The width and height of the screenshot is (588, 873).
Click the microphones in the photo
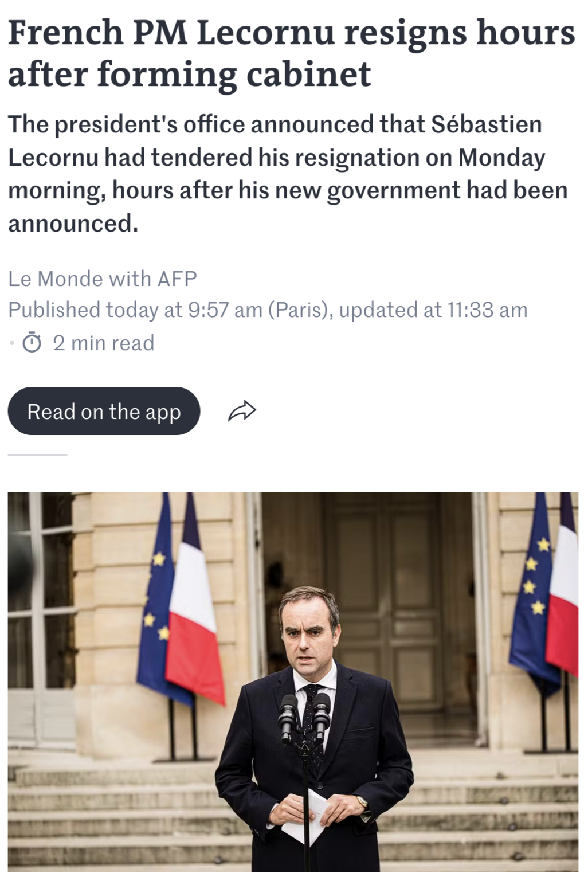(x=304, y=717)
